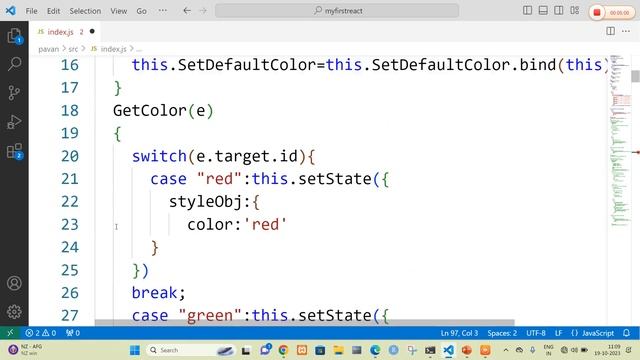
Task: Open Google Chrome from taskbar
Action: tap(283, 350)
